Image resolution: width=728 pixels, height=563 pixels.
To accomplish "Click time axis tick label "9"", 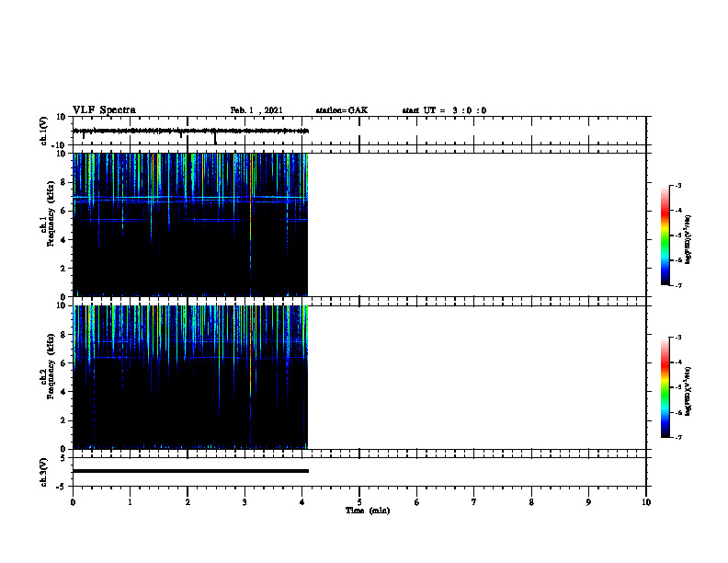I will tap(588, 501).
